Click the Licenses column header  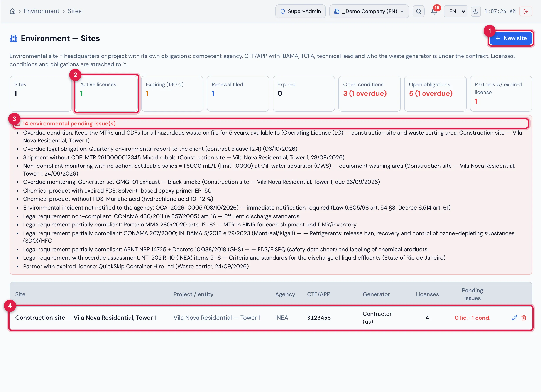pyautogui.click(x=427, y=294)
